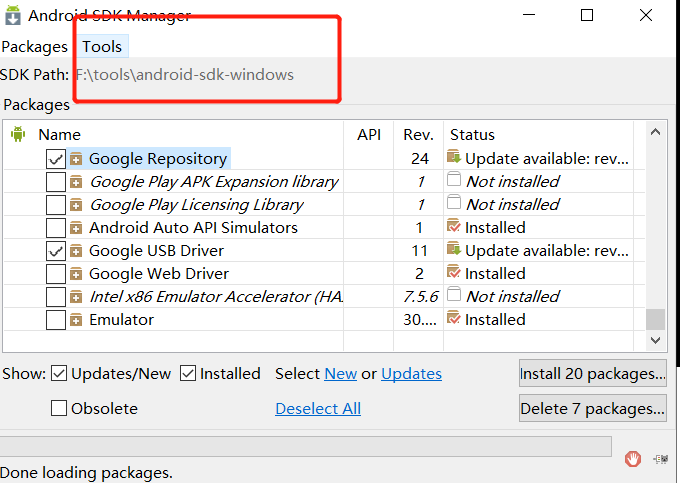This screenshot has width=680, height=483.
Task: Check the Emulator package checkbox
Action: [x=56, y=320]
